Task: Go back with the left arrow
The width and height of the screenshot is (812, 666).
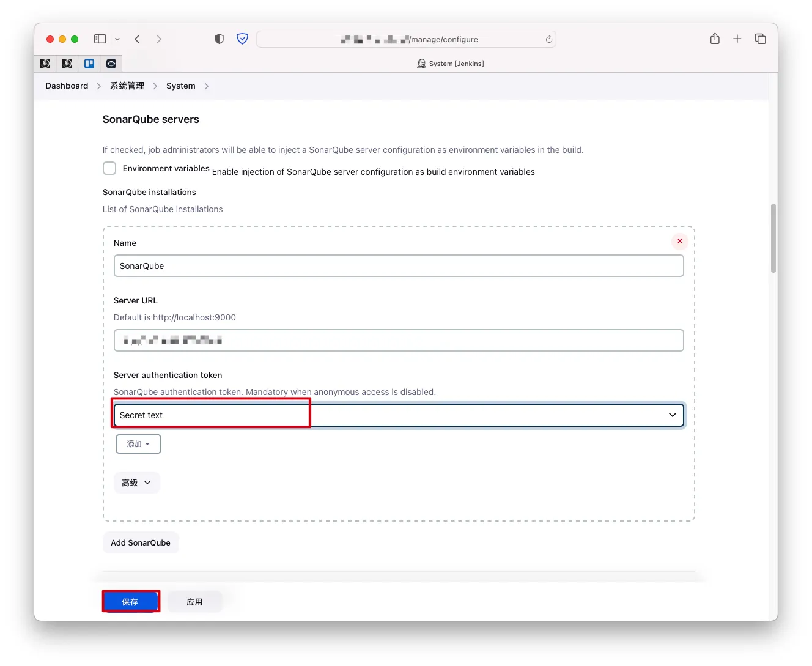Action: 138,39
